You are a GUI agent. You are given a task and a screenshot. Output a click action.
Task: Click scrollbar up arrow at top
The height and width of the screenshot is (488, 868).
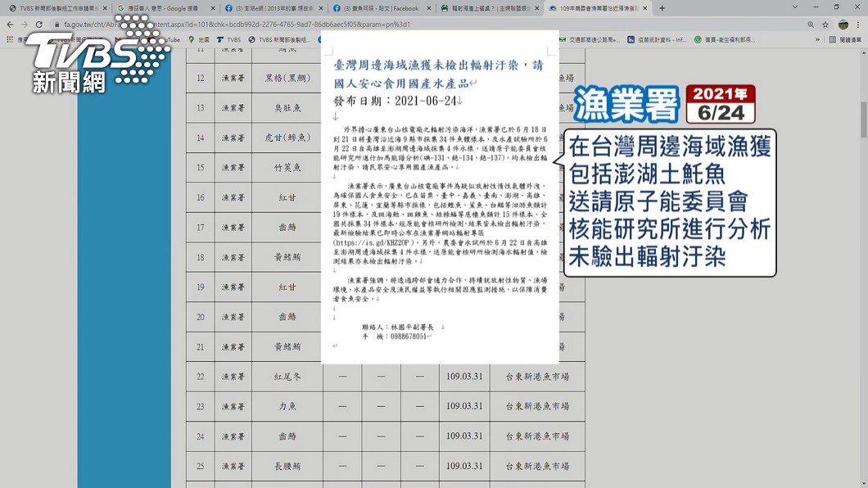point(864,52)
